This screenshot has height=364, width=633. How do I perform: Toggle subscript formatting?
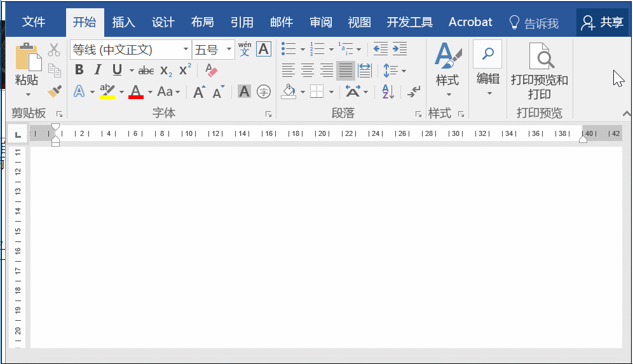[166, 71]
